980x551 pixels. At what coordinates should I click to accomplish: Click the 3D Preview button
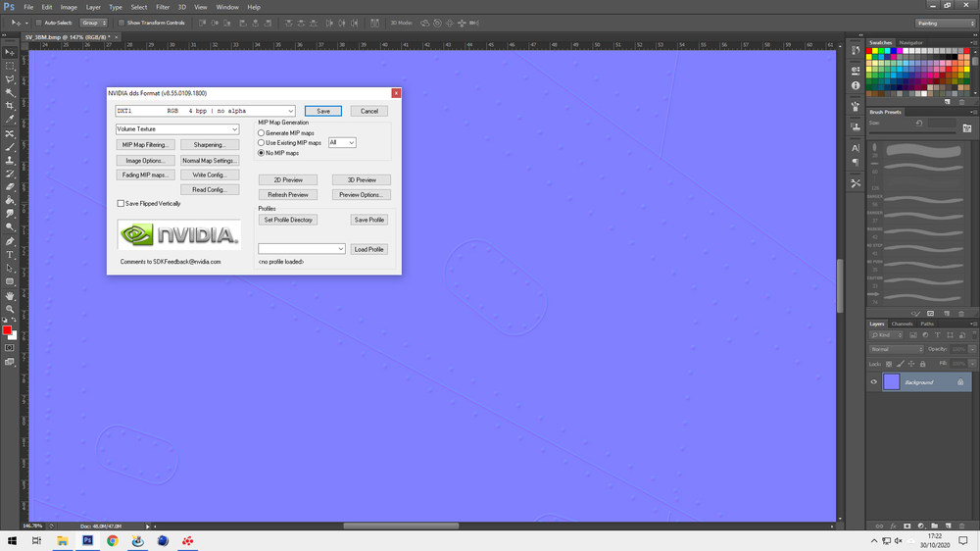(362, 180)
